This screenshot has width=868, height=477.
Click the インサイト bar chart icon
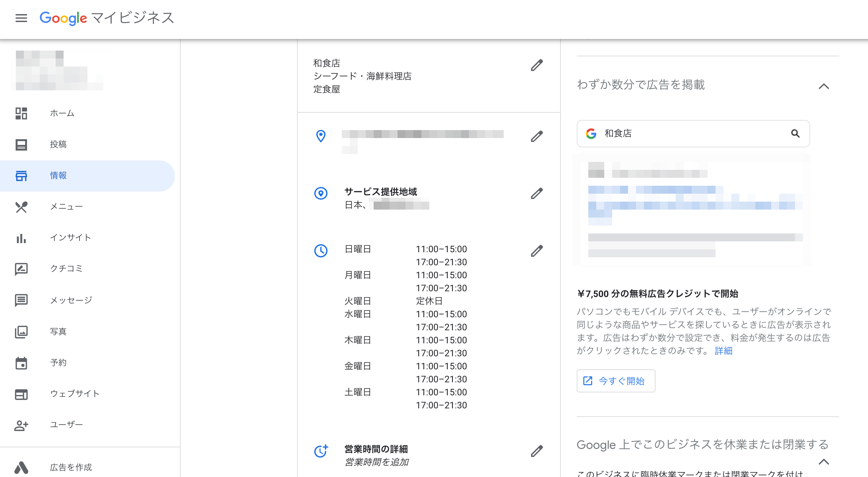tap(21, 238)
